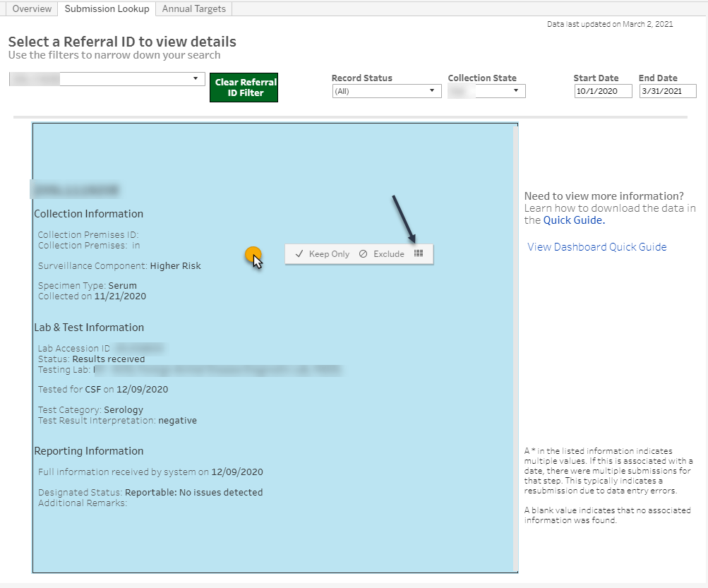Open View Dashboard Quick Guide link
The image size is (708, 588).
(x=597, y=246)
